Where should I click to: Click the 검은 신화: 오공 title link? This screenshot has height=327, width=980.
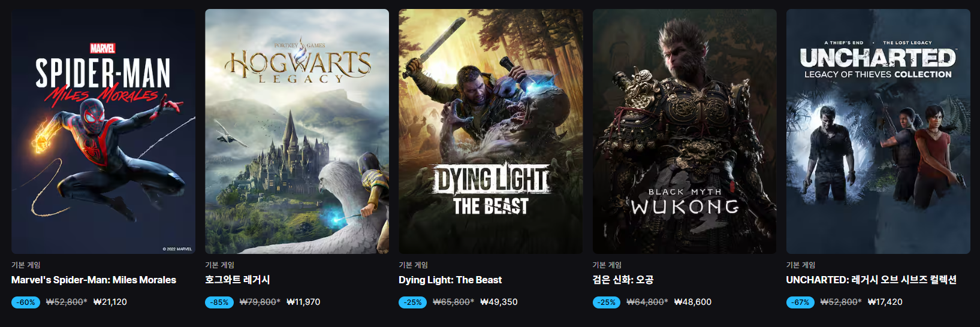coord(623,280)
